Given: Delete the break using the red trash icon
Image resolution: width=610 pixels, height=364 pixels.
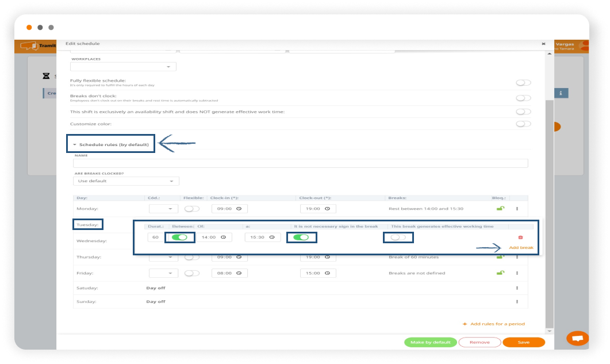Looking at the screenshot, I should click(x=520, y=237).
